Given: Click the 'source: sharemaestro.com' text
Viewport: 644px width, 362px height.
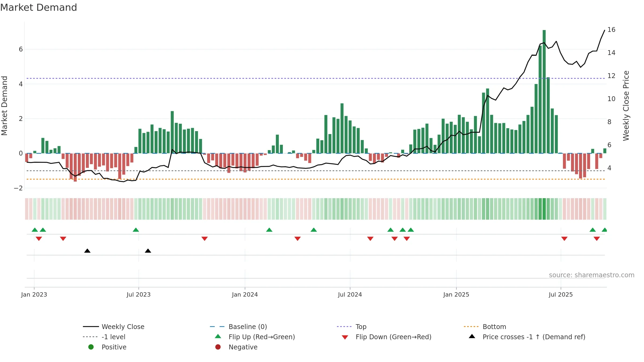Looking at the screenshot, I should coord(592,275).
